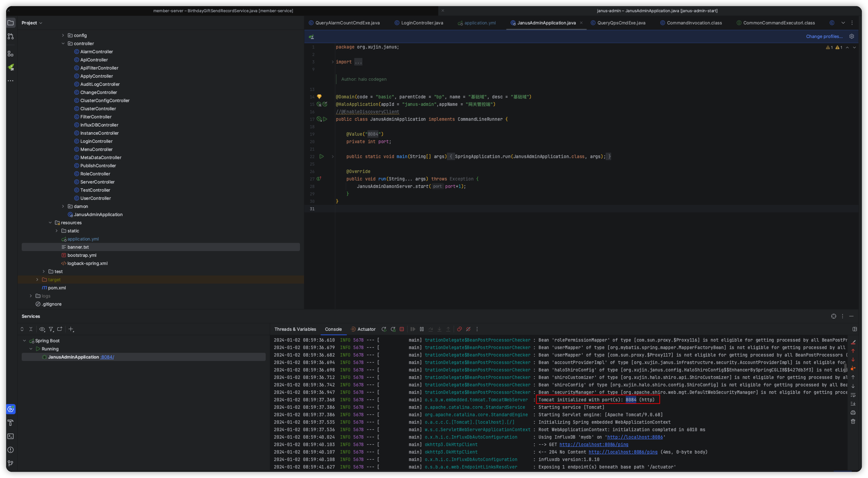This screenshot has width=868, height=478.
Task: Hide the Services panel
Action: click(x=852, y=316)
